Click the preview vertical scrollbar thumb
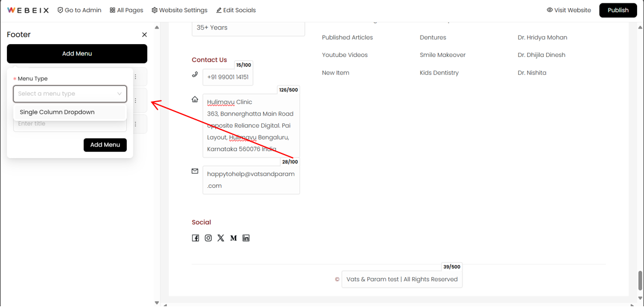The width and height of the screenshot is (644, 308). pos(640,280)
